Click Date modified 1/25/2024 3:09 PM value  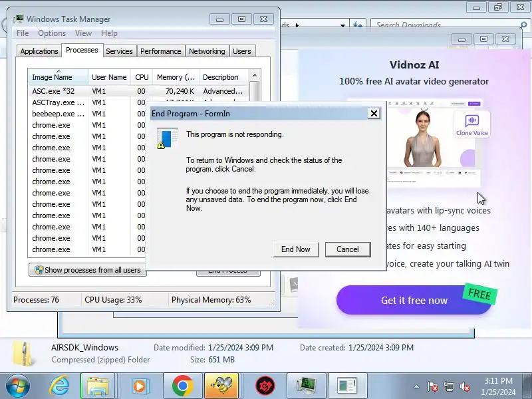pyautogui.click(x=241, y=347)
